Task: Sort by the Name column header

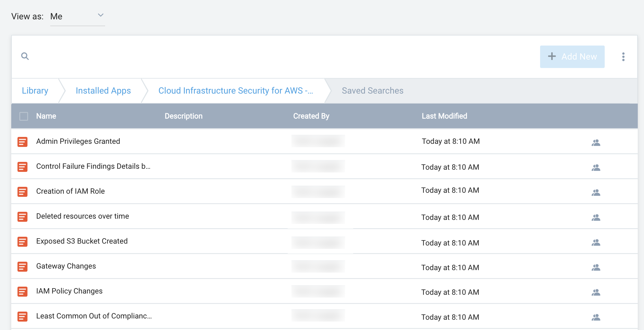Action: (46, 116)
